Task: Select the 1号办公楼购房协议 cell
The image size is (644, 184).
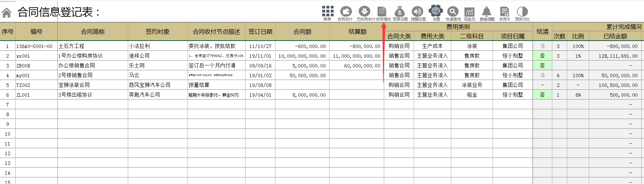Action: coord(93,56)
